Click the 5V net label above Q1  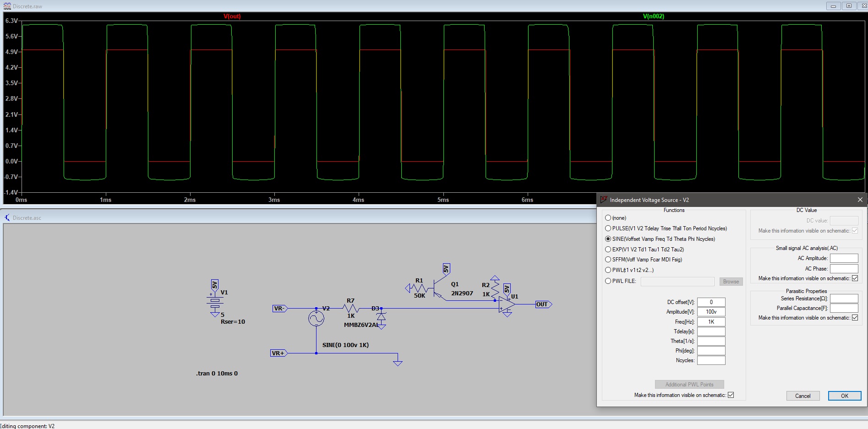(x=446, y=269)
